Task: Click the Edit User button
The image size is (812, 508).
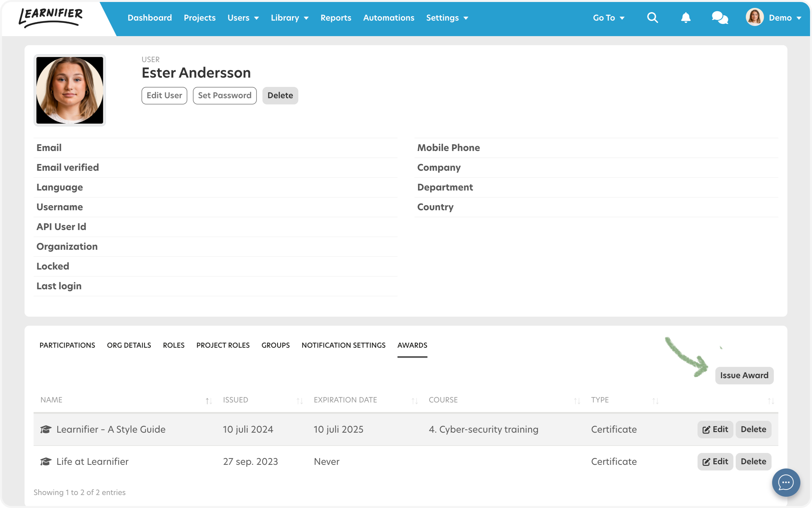Action: 164,95
